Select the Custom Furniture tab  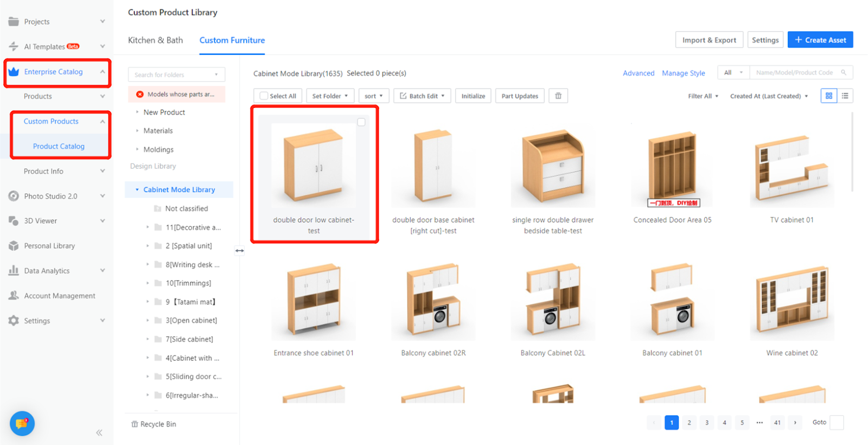232,40
